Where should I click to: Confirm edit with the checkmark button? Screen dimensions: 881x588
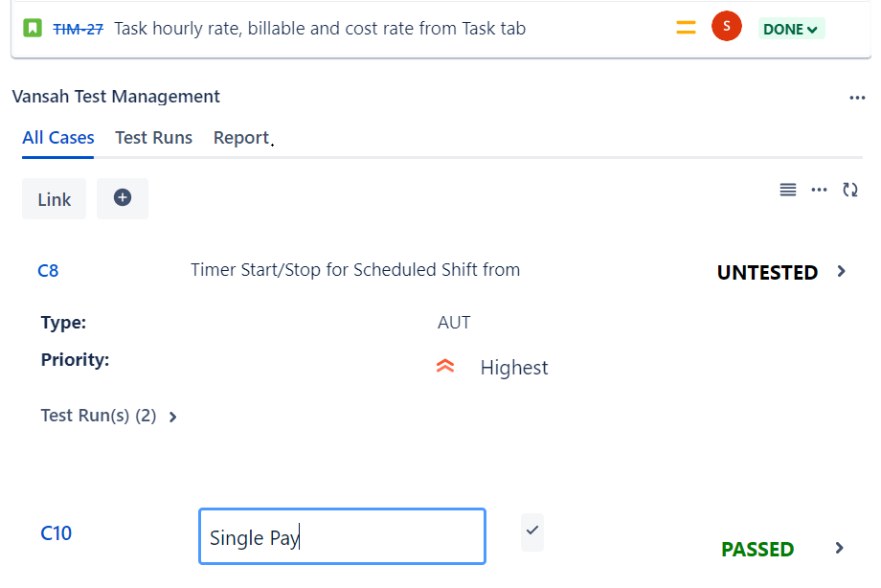coord(532,531)
